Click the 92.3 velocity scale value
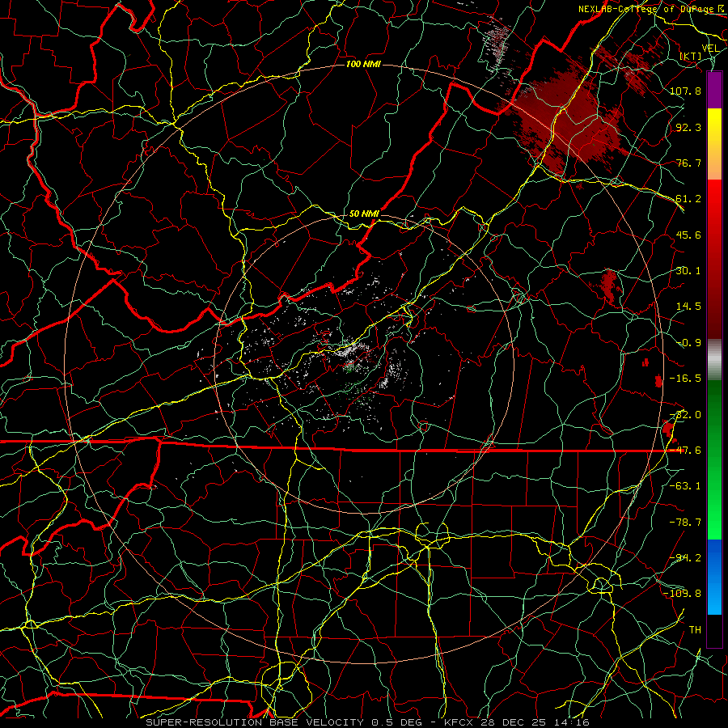The image size is (728, 728). (688, 127)
